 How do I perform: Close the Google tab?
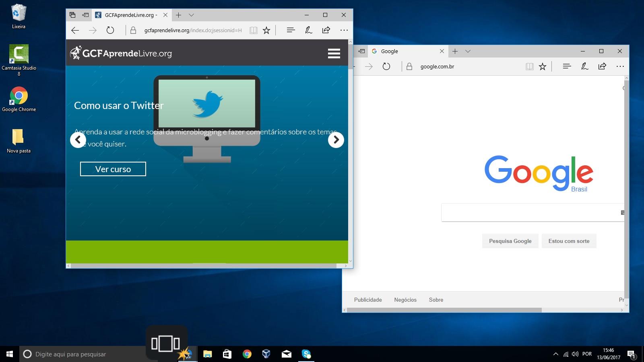pyautogui.click(x=442, y=51)
